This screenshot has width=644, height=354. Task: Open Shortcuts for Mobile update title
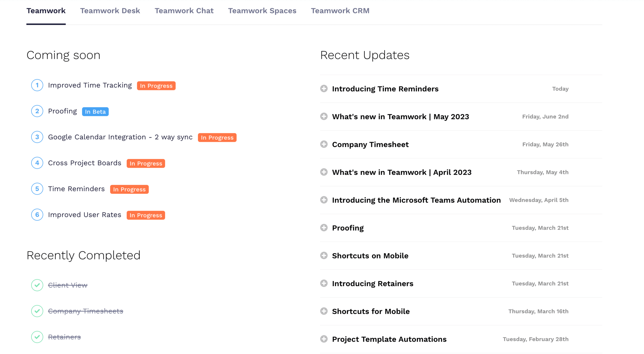click(x=371, y=311)
